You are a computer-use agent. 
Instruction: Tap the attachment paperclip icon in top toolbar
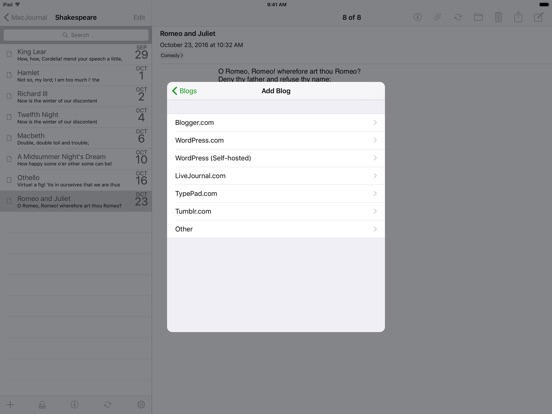tap(437, 17)
